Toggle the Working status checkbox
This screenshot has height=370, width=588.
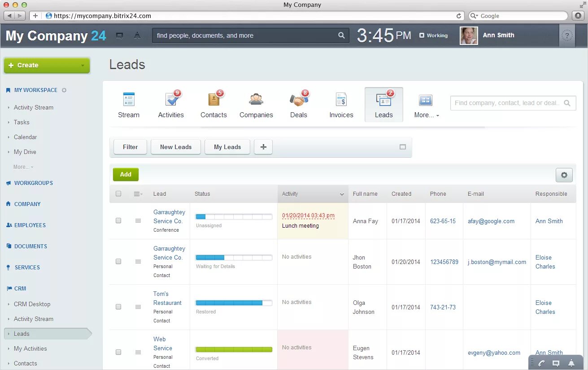[422, 35]
